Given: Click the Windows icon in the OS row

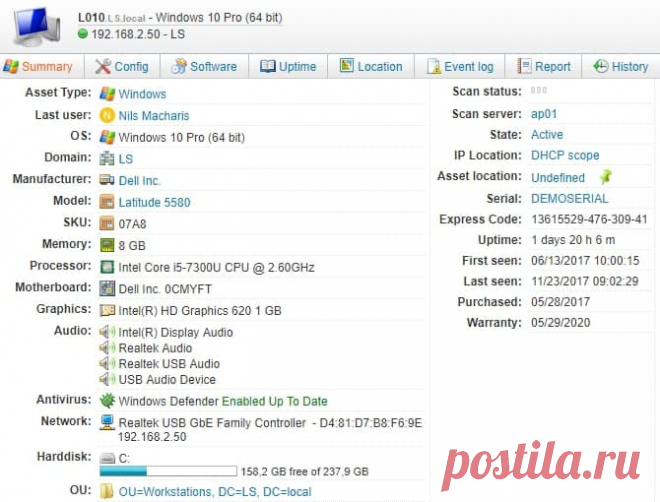Looking at the screenshot, I should pos(107,137).
